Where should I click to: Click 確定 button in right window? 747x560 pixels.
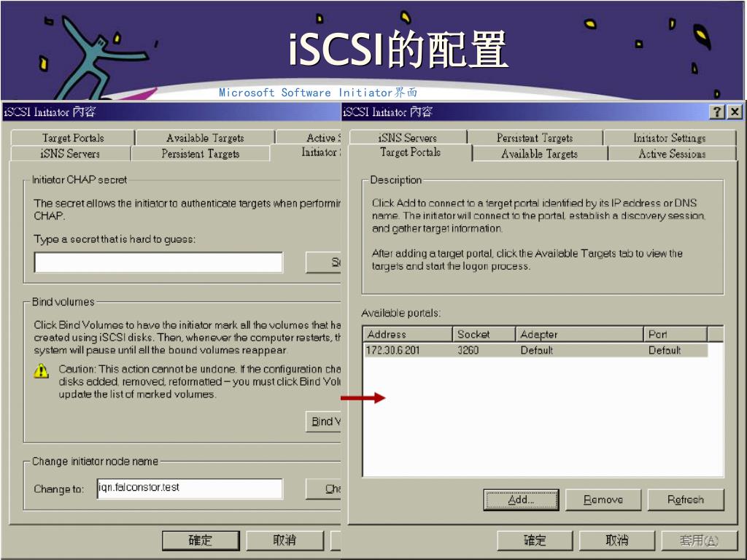click(x=535, y=540)
